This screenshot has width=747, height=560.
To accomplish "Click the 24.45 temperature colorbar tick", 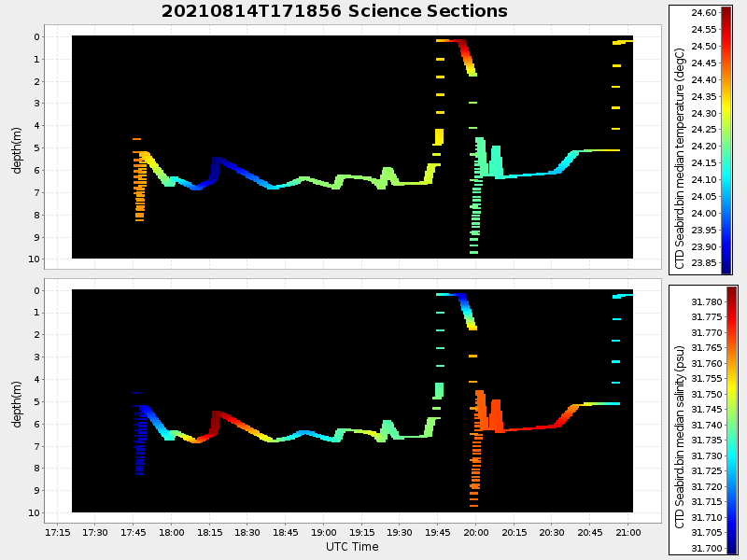I will pos(704,63).
